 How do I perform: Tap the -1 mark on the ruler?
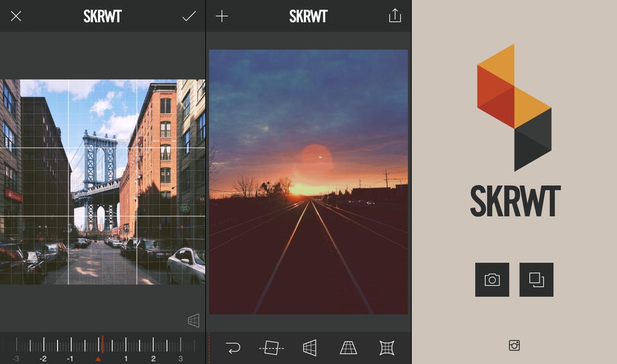71,358
